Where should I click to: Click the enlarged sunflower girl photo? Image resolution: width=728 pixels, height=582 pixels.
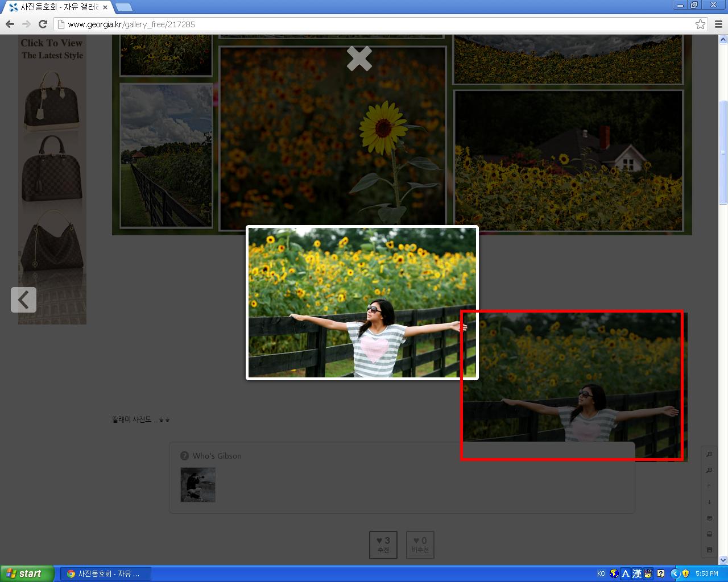(x=362, y=302)
